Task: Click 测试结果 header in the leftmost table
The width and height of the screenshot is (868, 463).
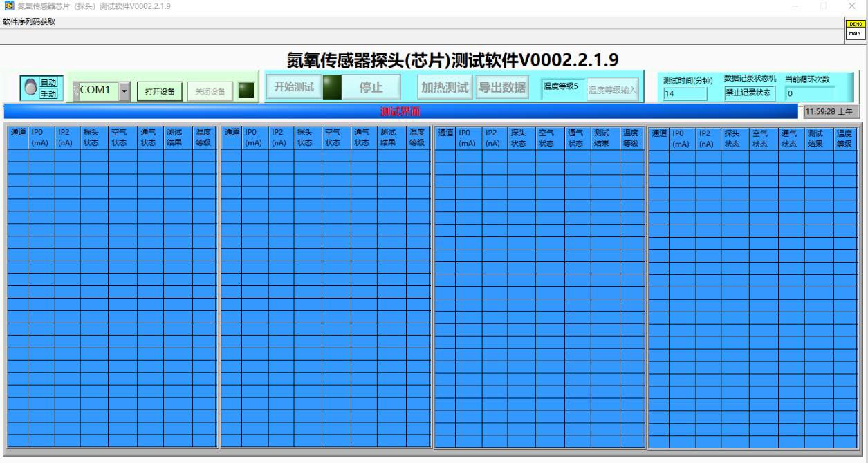Action: coord(178,138)
